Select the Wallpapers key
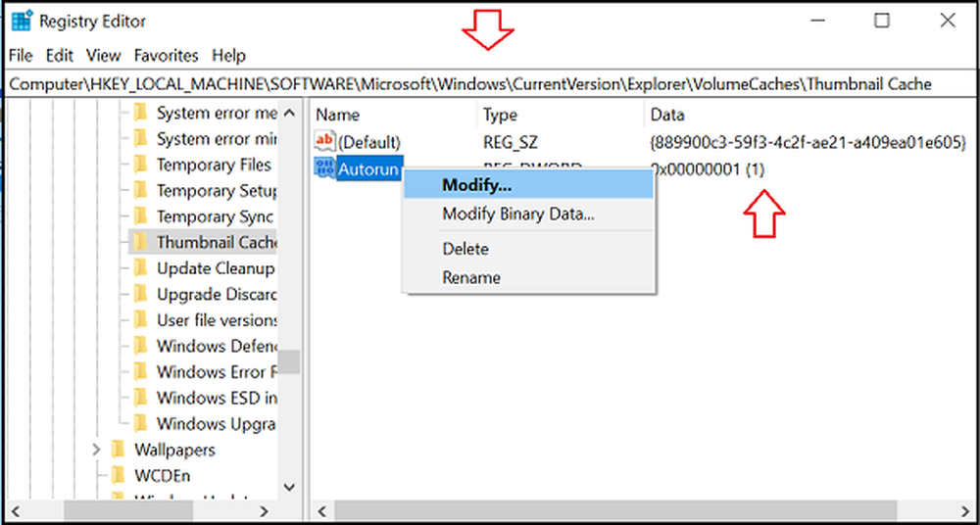The height and width of the screenshot is (525, 980). (x=175, y=450)
